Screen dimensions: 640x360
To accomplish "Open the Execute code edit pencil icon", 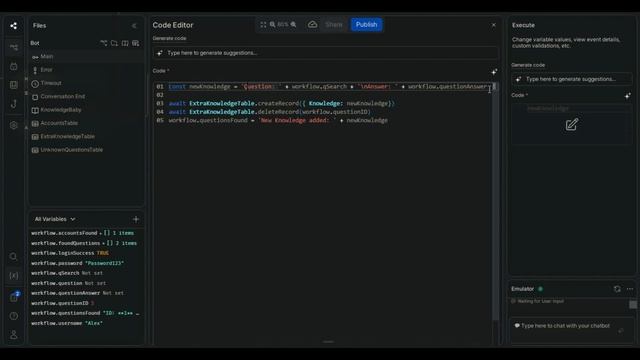I will 572,124.
